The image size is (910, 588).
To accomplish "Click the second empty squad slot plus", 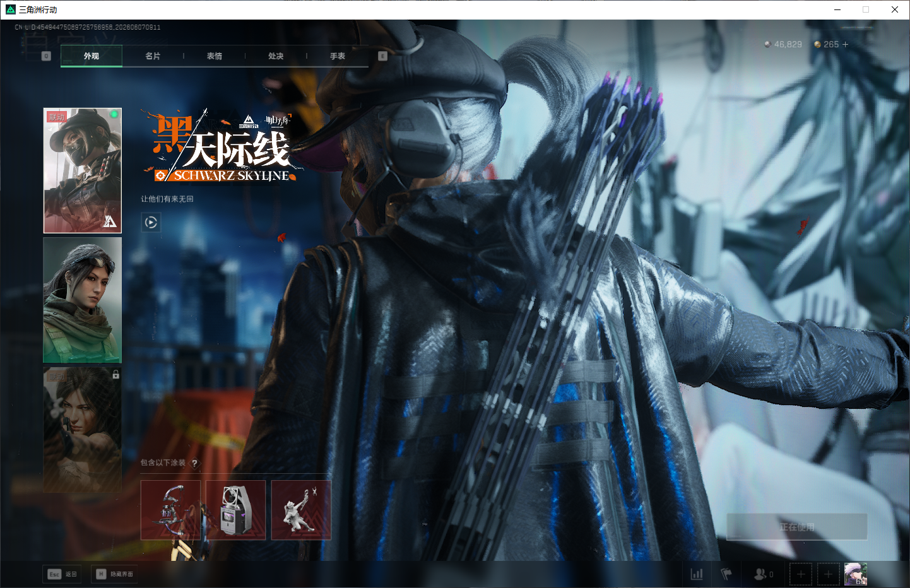I will coord(828,574).
